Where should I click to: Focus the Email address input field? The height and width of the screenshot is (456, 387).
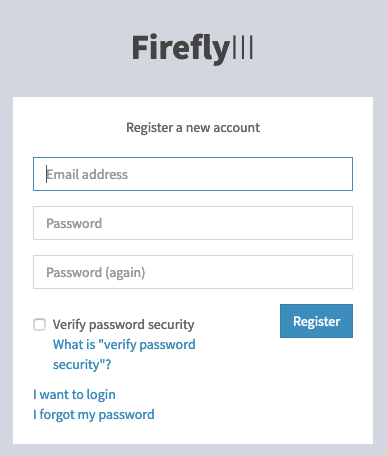click(x=193, y=174)
